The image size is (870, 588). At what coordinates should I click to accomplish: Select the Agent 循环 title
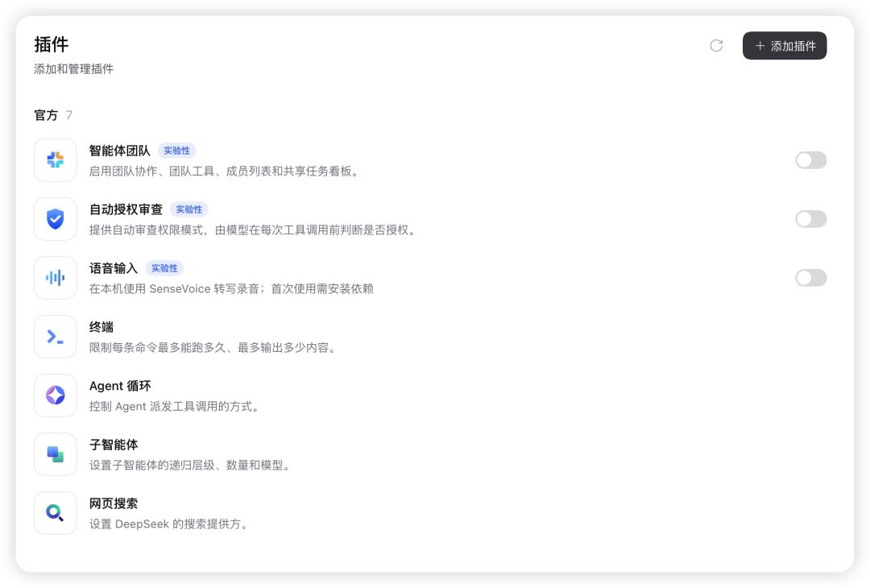(x=120, y=386)
